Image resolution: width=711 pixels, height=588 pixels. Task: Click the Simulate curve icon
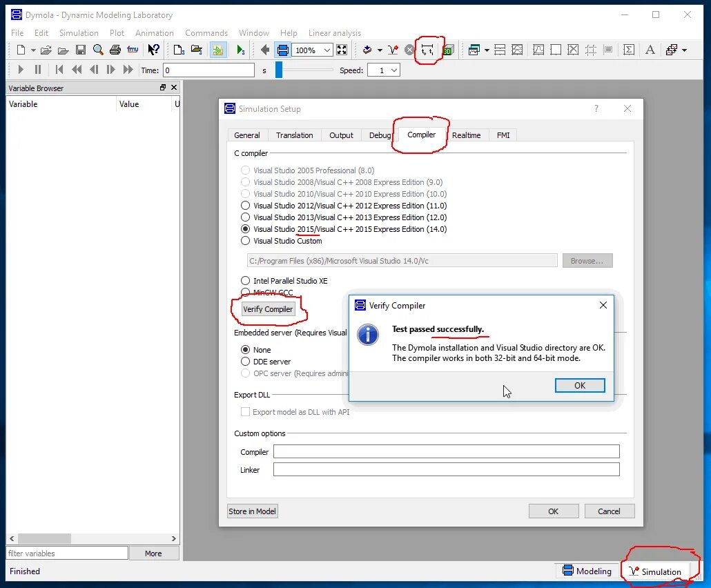point(393,50)
